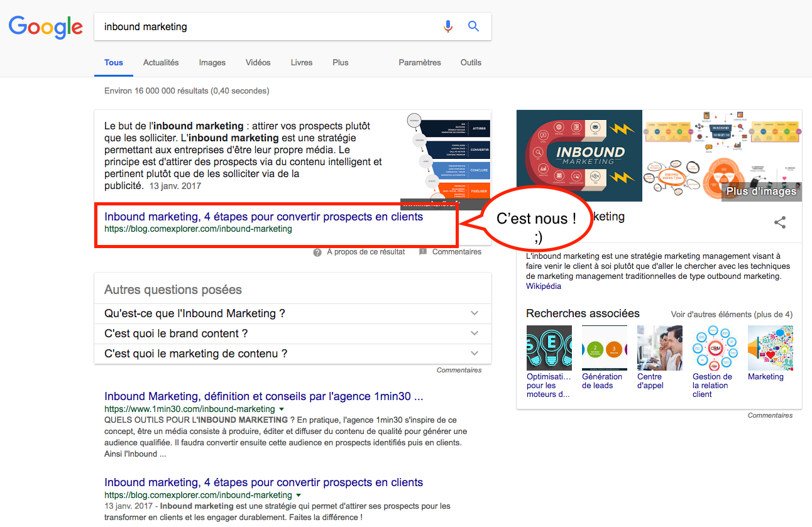
Task: Open Centre d'appel related search
Action: [x=659, y=357]
